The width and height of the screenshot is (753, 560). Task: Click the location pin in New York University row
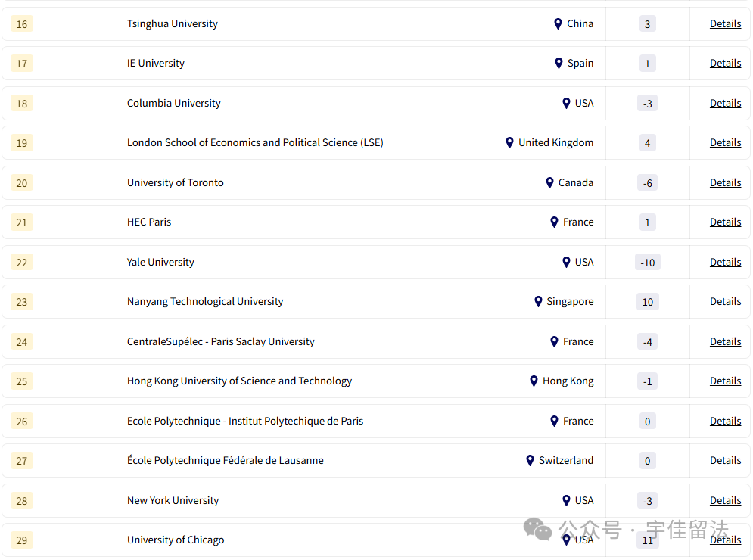tap(566, 500)
